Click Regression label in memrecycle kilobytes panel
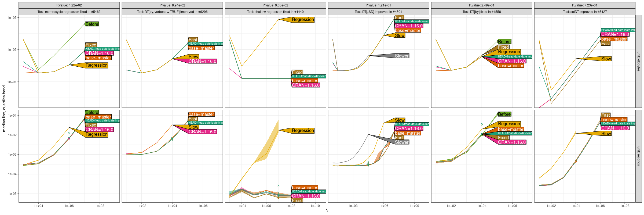The height and width of the screenshot is (215, 644). coord(97,65)
